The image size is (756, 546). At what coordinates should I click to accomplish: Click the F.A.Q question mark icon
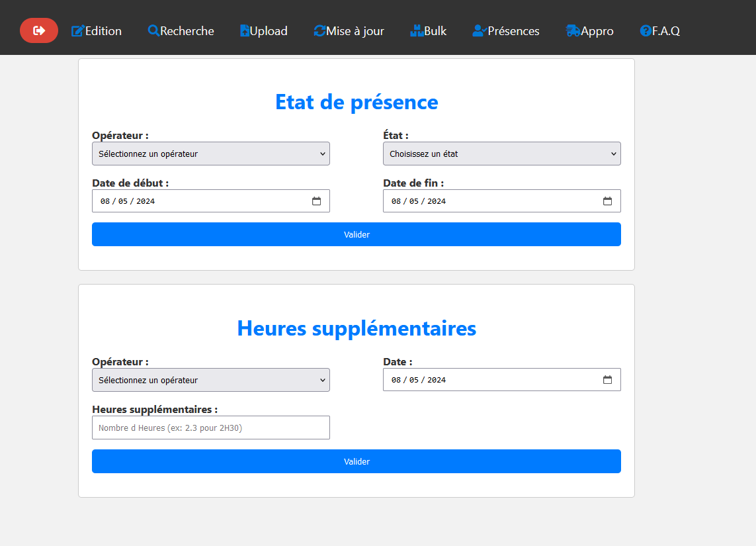(x=646, y=31)
